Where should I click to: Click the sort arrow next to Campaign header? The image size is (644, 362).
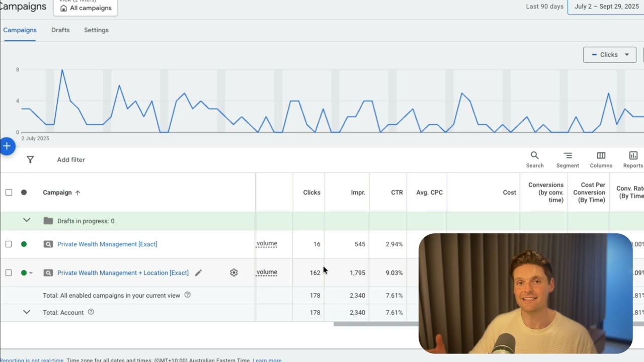click(77, 193)
